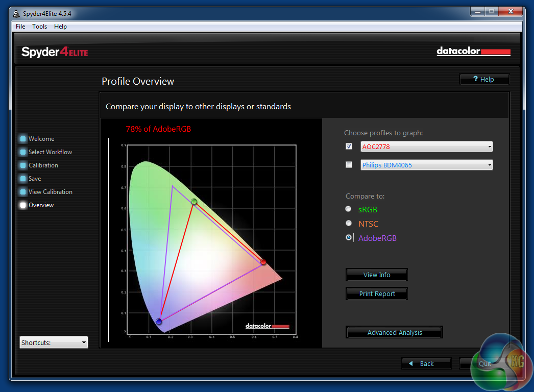Click the View Calibration step icon
The width and height of the screenshot is (534, 392).
(x=22, y=192)
